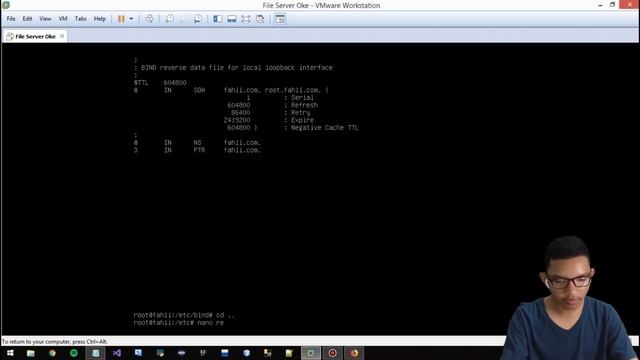
Task: Click the 'root.fahli.com.' text in SOA line
Action: pyautogui.click(x=293, y=90)
